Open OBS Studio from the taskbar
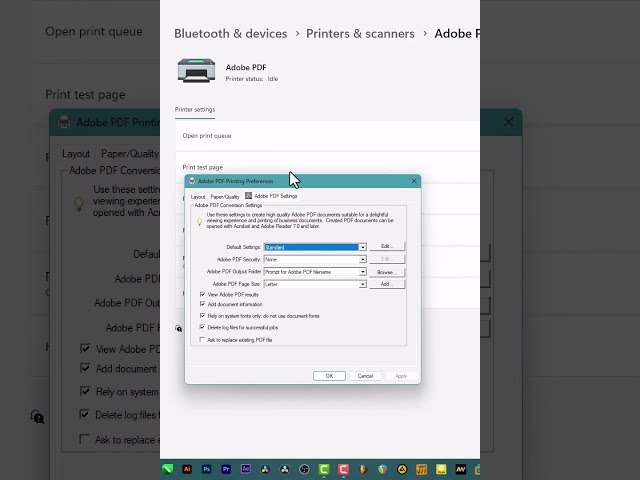 pyautogui.click(x=304, y=469)
